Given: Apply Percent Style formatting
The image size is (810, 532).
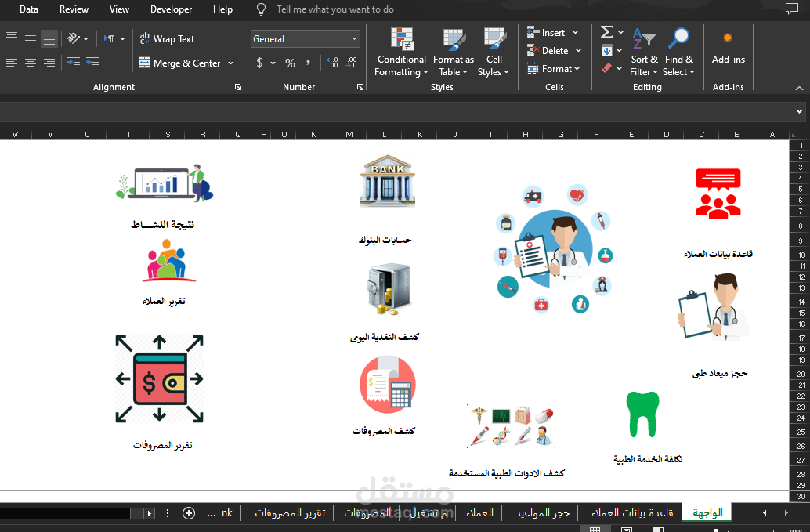Looking at the screenshot, I should (x=289, y=63).
